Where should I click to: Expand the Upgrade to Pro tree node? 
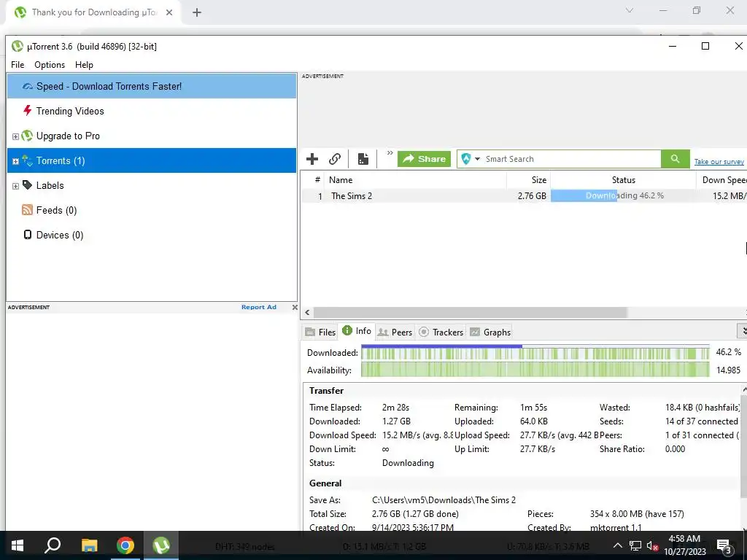point(15,136)
